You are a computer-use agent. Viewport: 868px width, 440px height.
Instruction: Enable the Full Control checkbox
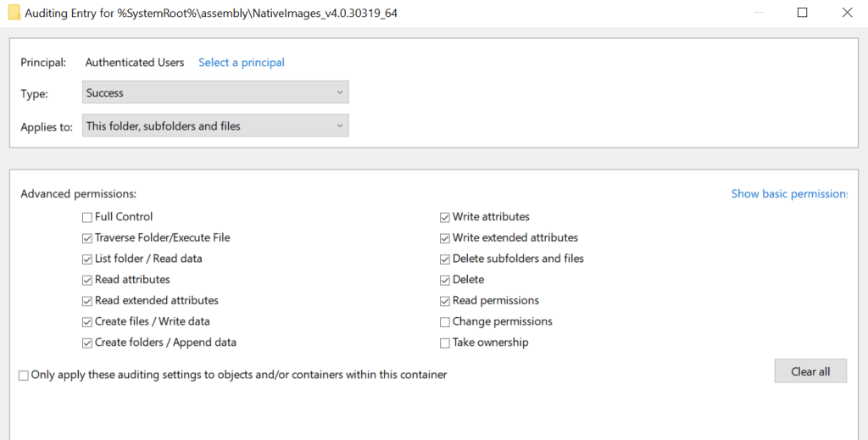[87, 217]
